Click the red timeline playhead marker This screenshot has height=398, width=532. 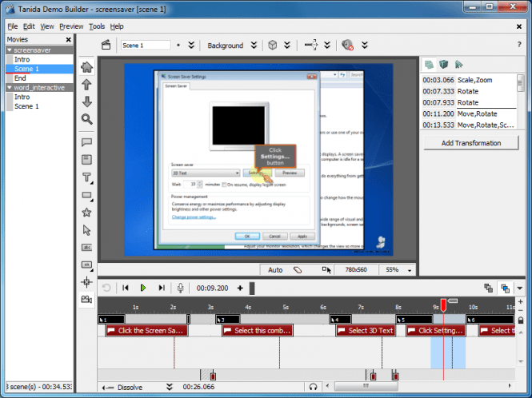[443, 304]
